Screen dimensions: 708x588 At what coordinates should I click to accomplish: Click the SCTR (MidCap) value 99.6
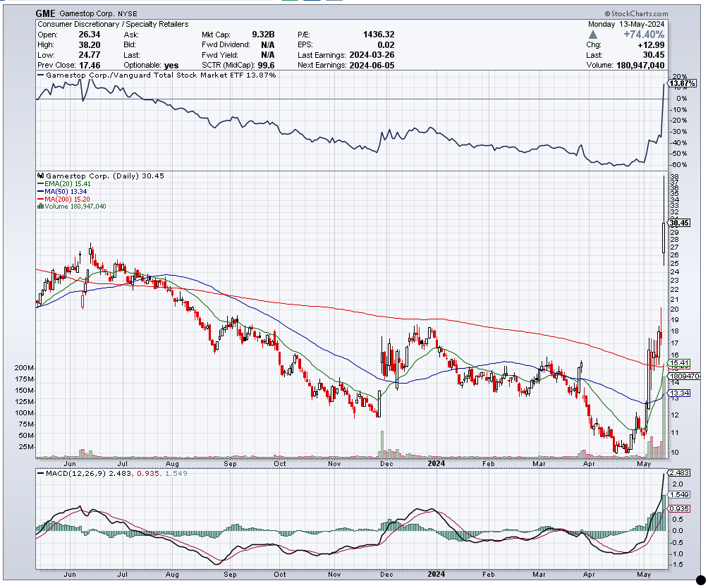[267, 66]
